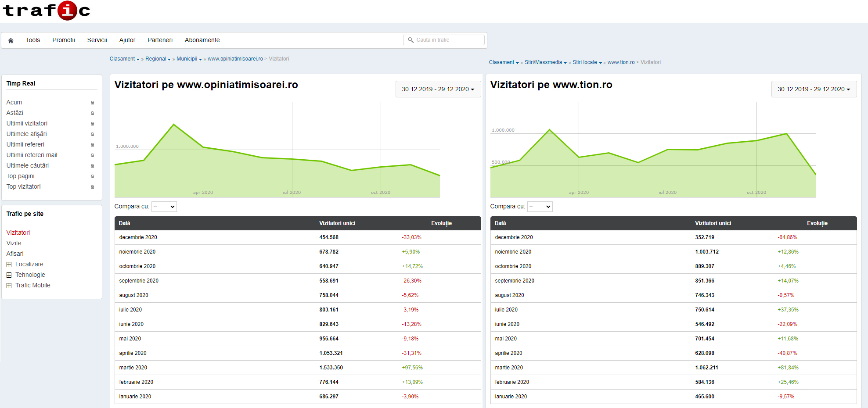The width and height of the screenshot is (868, 408).
Task: Click lock icon next to Ultimele căutări
Action: (x=92, y=166)
